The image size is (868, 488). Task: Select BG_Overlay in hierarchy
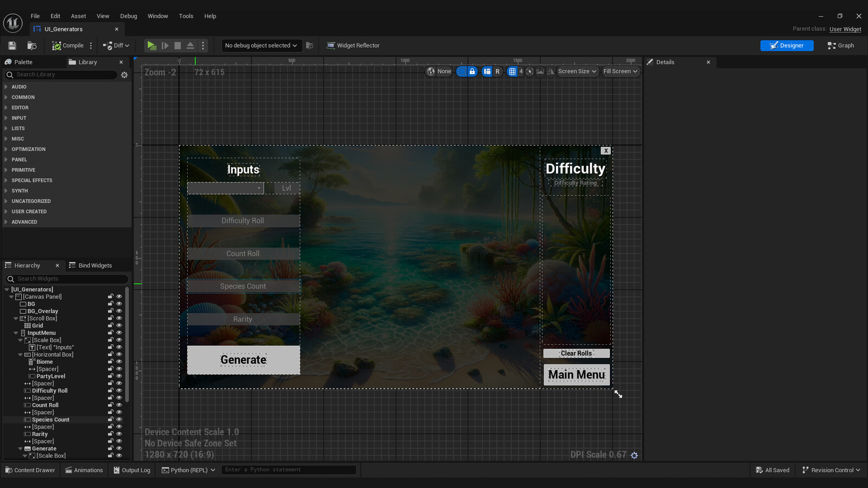click(x=42, y=311)
